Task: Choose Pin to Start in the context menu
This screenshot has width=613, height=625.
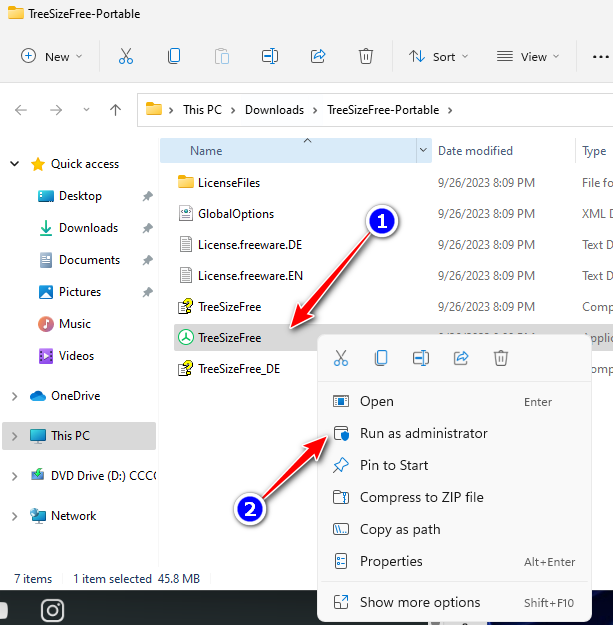Action: [x=454, y=465]
